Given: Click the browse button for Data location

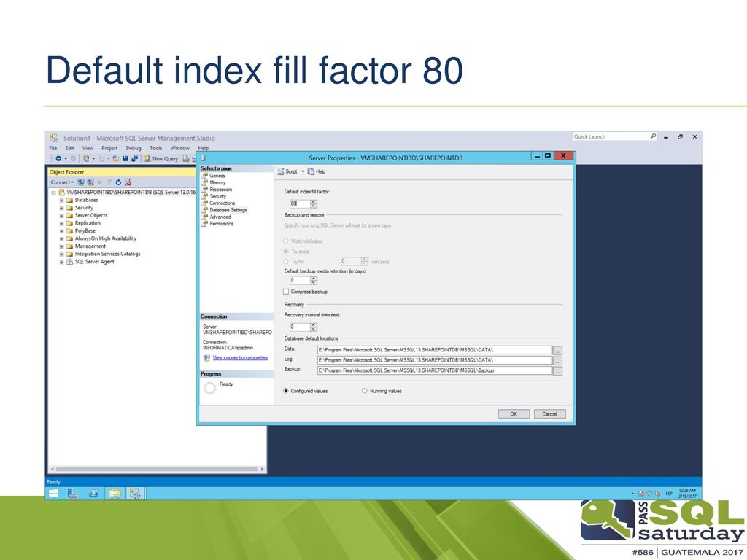Looking at the screenshot, I should pyautogui.click(x=557, y=351).
